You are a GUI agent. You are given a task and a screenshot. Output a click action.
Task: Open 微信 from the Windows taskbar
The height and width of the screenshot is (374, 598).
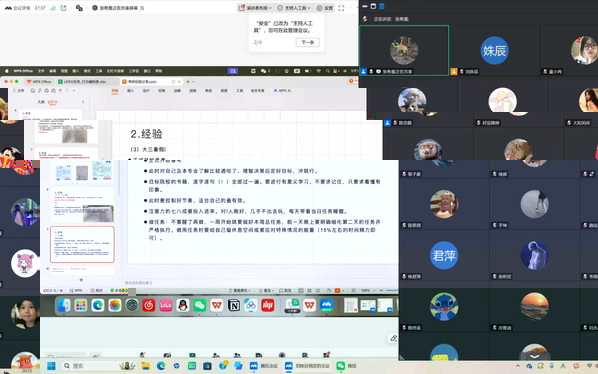click(346, 366)
